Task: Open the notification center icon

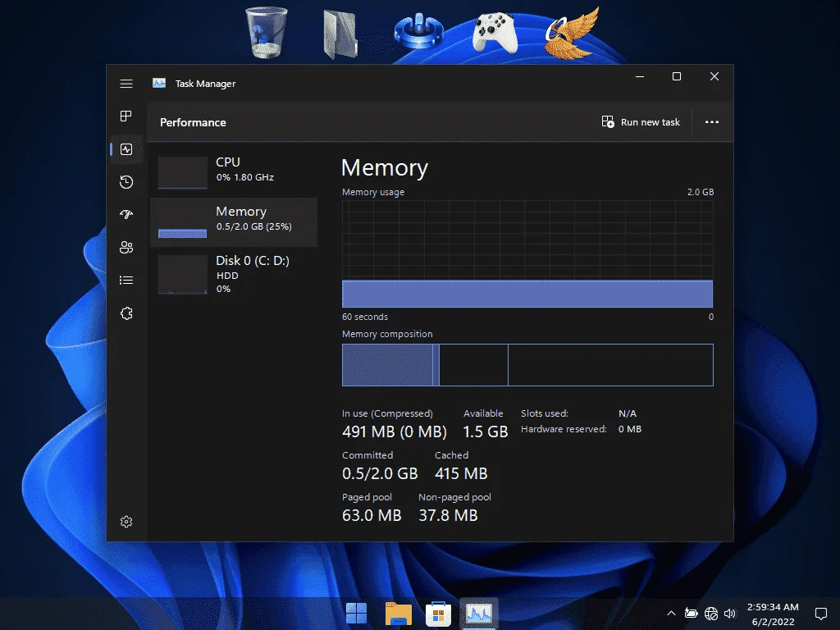Action: pos(820,614)
